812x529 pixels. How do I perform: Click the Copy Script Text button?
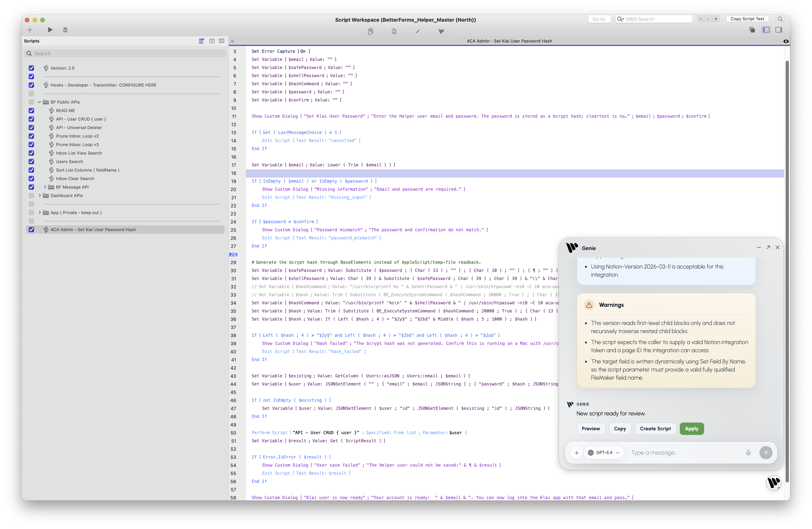coord(747,19)
